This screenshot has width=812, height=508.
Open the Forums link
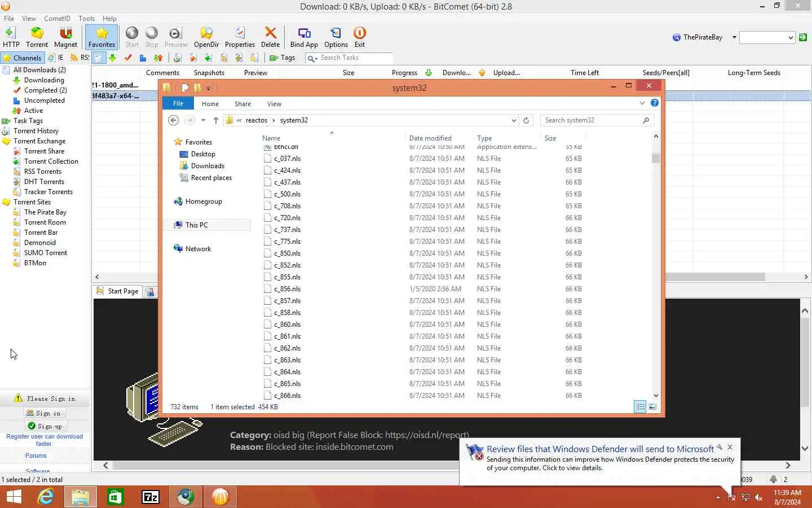[x=36, y=456]
